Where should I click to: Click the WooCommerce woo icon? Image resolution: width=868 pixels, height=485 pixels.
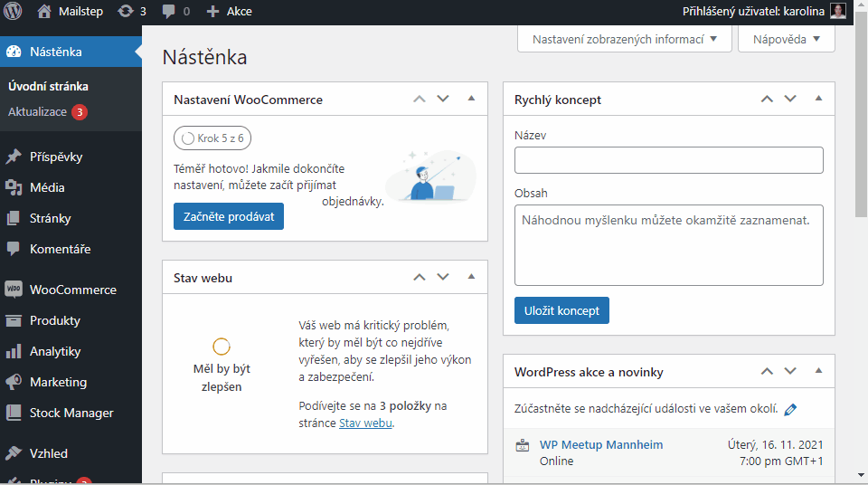[14, 290]
